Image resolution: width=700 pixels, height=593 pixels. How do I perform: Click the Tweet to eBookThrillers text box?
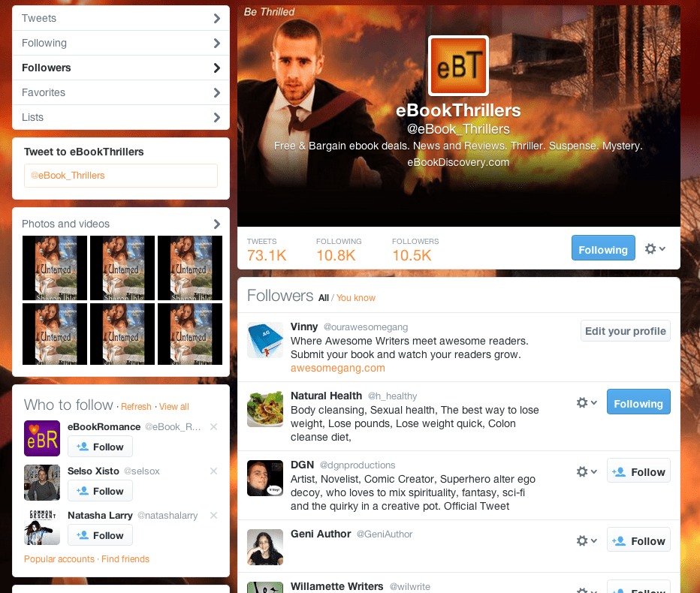[121, 176]
